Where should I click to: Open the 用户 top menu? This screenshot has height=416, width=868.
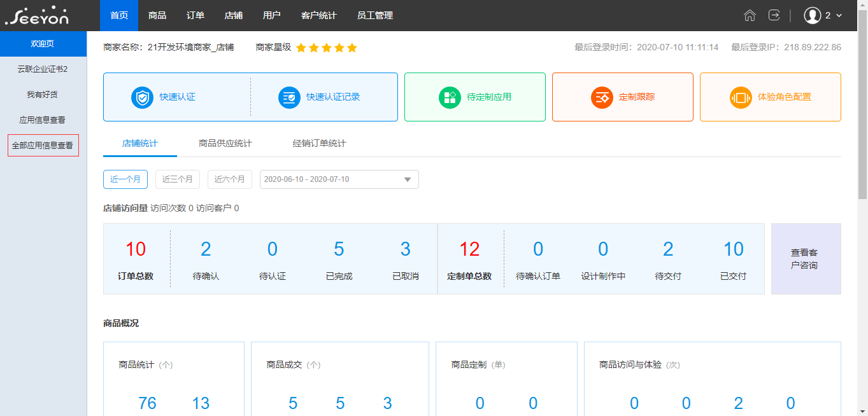[272, 15]
